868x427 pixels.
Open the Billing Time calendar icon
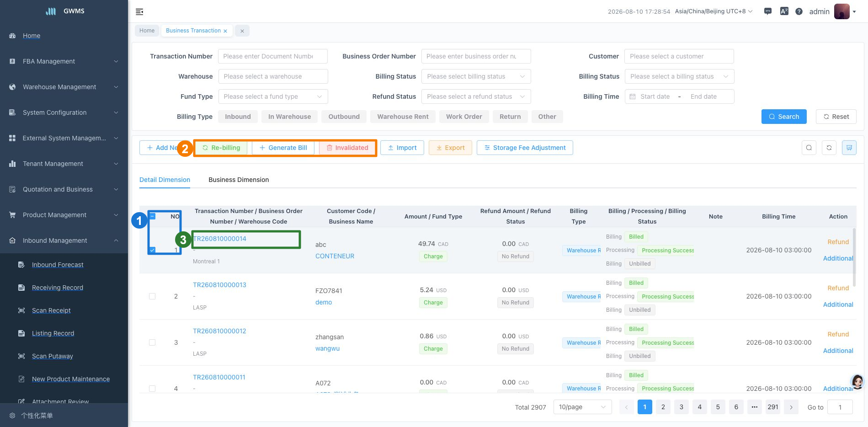[x=633, y=96]
